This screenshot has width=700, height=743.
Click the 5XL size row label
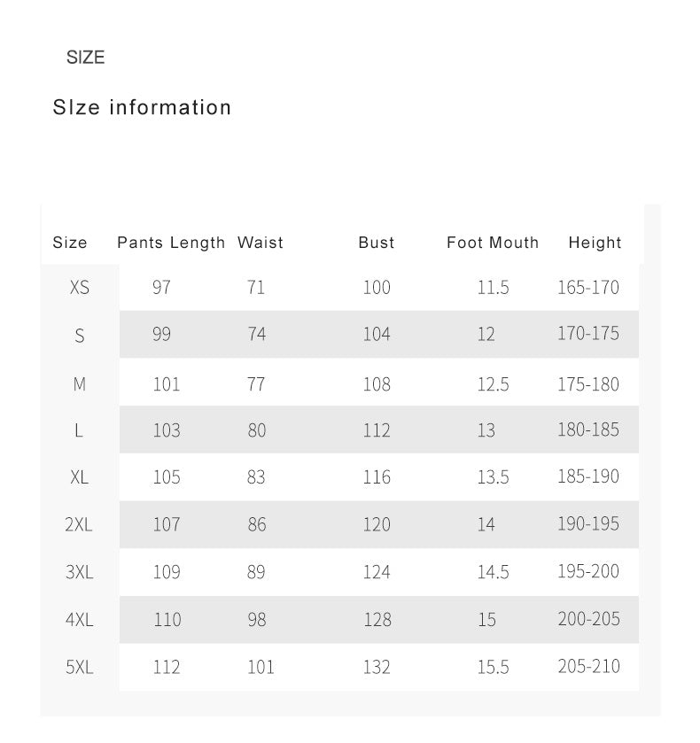tap(79, 667)
